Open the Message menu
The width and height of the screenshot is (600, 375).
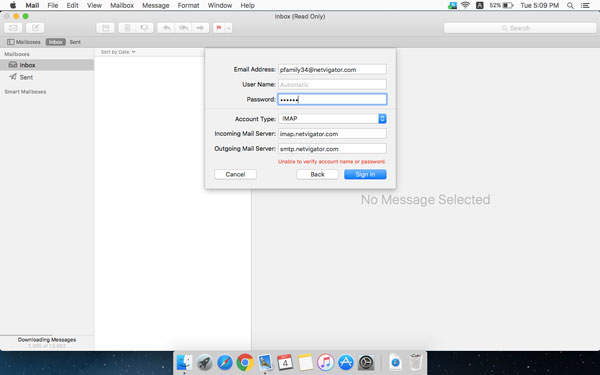(156, 5)
